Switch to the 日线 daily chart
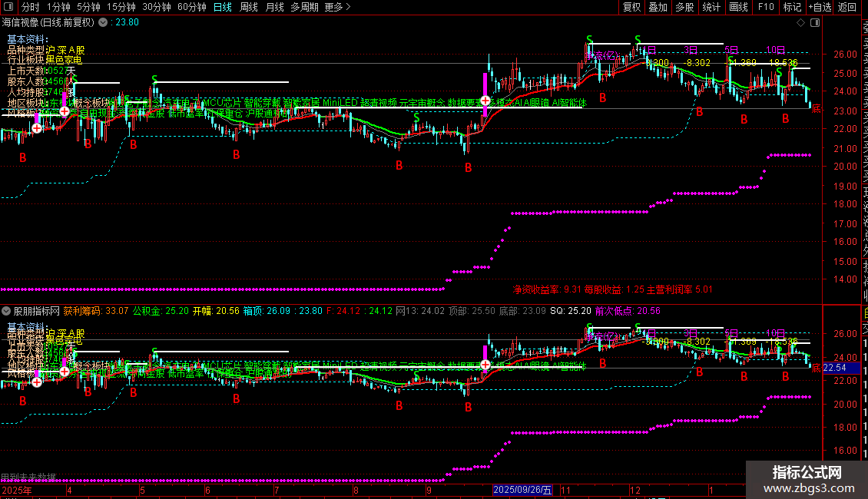Screen dimensions: 868x499 tap(223, 7)
